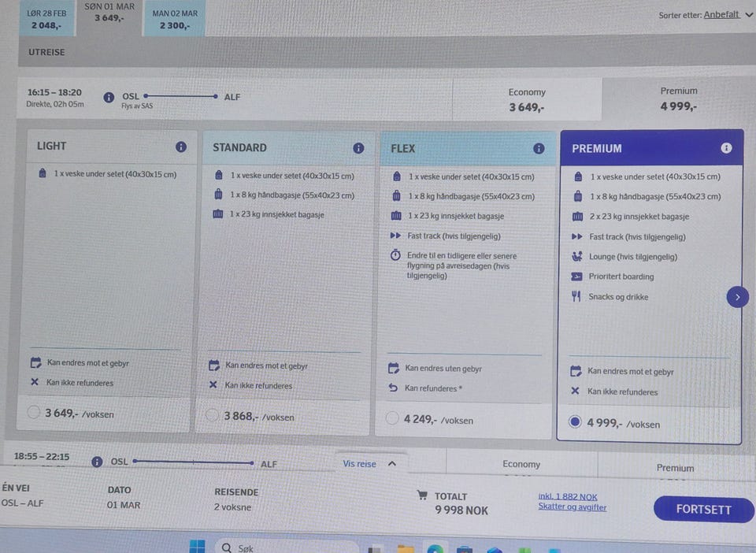Select Premium column for 18:55 flight
This screenshot has width=756, height=553.
click(x=675, y=467)
